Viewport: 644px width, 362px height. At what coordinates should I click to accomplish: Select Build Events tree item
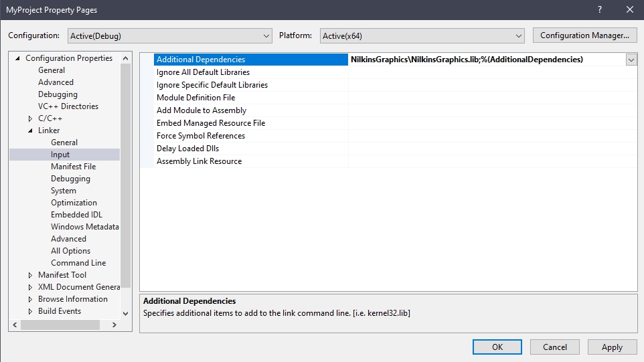pyautogui.click(x=60, y=310)
